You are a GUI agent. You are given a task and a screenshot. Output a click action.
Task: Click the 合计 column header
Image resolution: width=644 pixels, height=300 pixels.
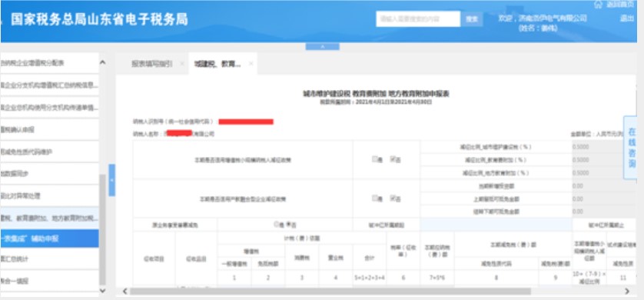(x=370, y=258)
